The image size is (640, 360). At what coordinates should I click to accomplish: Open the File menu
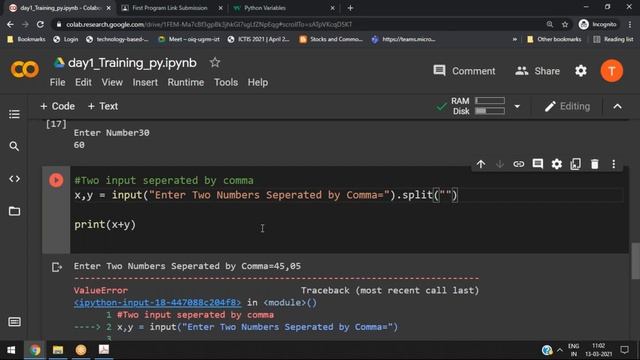click(58, 82)
